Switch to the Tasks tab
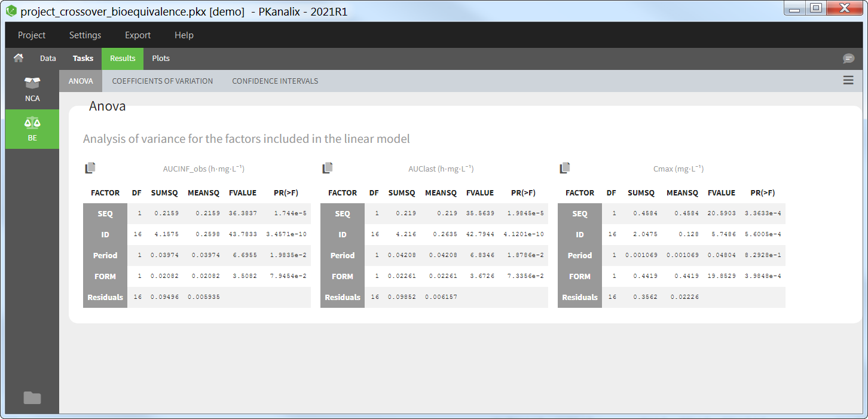 83,59
